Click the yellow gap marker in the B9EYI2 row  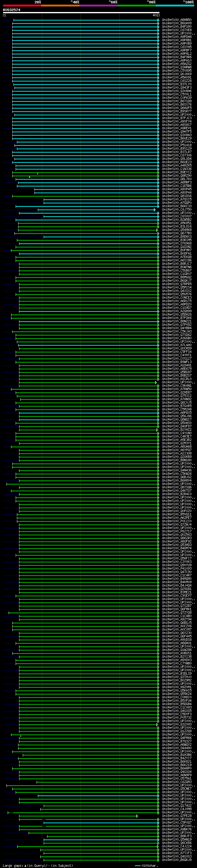38,174
